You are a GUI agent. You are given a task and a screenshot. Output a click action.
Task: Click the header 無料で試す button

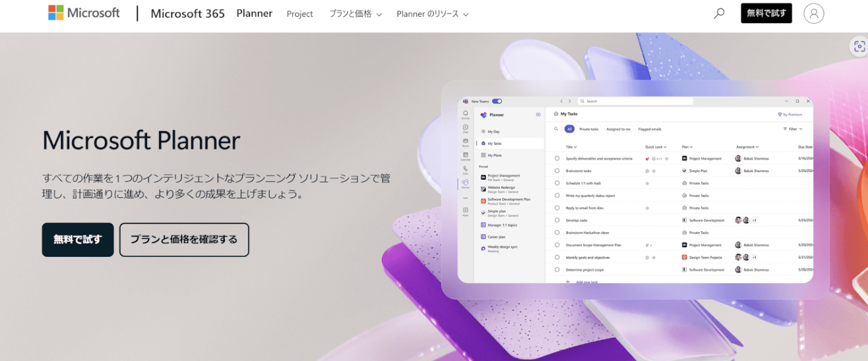click(x=766, y=13)
